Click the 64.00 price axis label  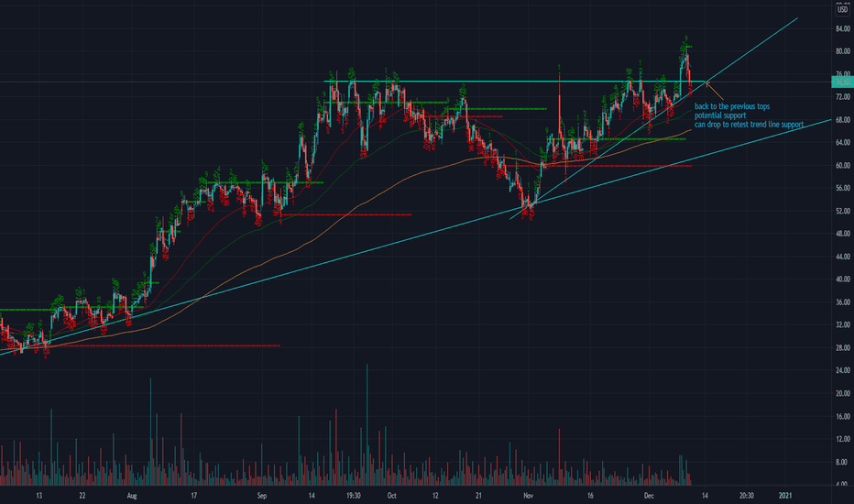pos(842,142)
